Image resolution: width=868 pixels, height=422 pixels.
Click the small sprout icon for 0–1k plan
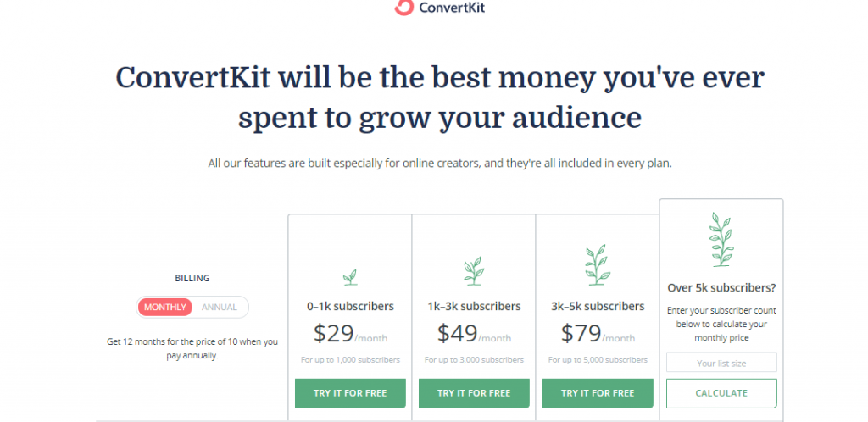point(350,277)
